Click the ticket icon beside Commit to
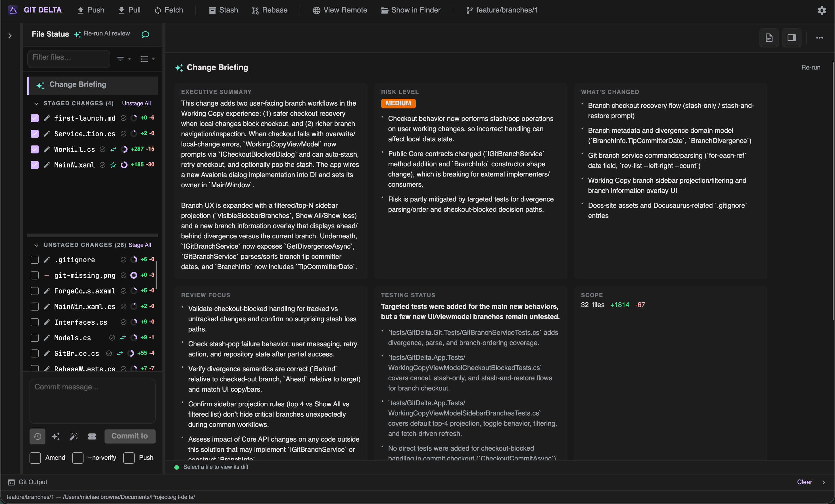The width and height of the screenshot is (835, 504). click(x=92, y=436)
